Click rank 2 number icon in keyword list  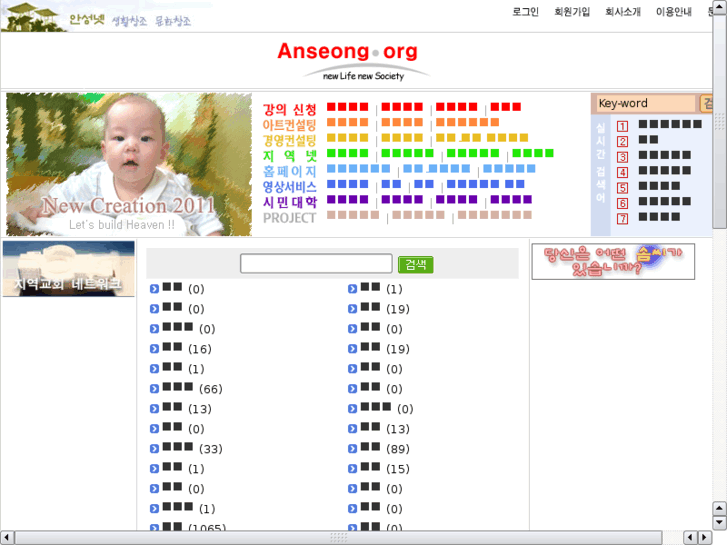pyautogui.click(x=622, y=141)
